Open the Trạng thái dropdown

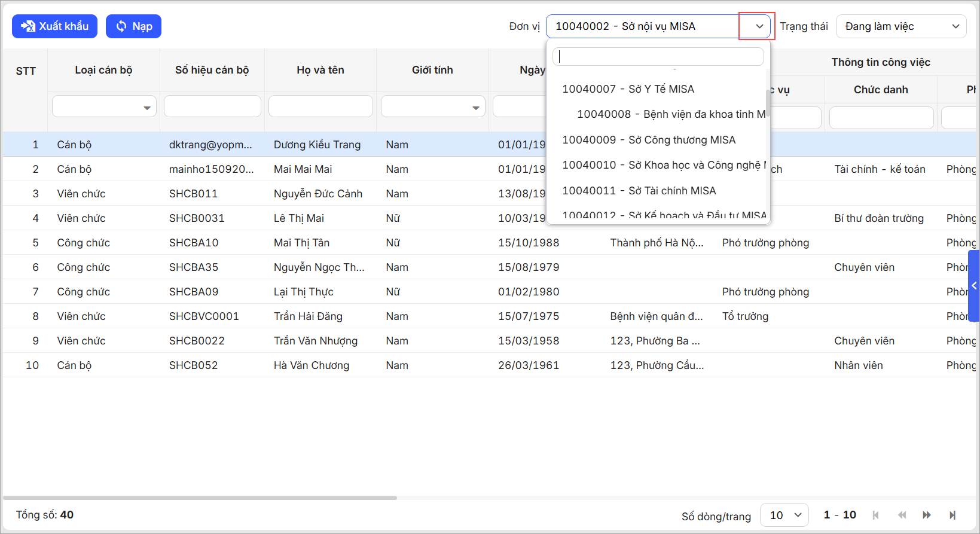pyautogui.click(x=900, y=26)
